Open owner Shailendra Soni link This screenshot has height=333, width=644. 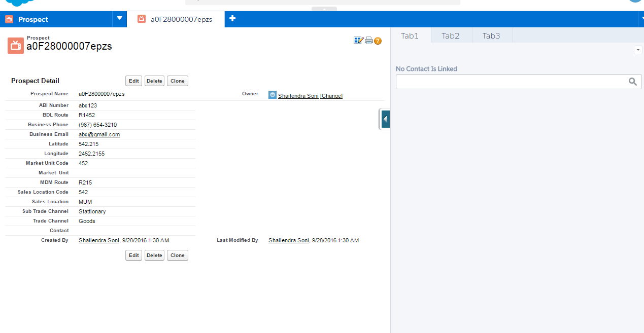click(x=298, y=96)
